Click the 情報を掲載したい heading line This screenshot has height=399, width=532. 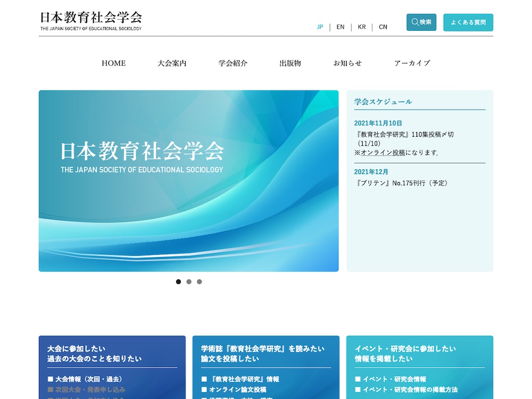point(384,359)
